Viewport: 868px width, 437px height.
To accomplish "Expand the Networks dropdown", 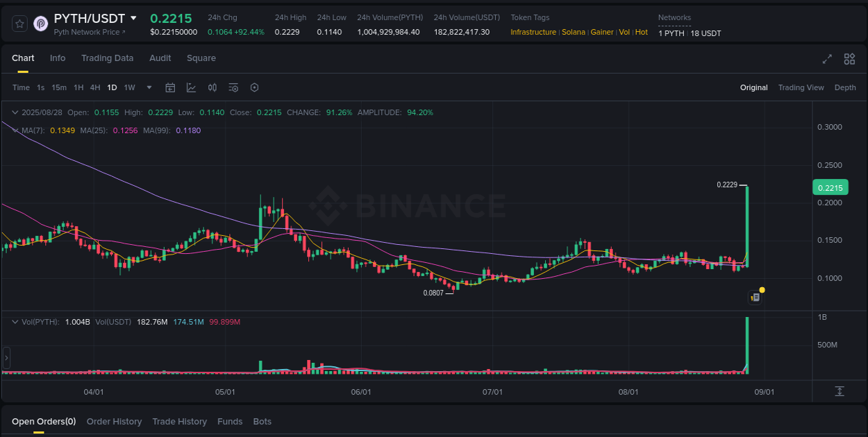I will point(674,17).
